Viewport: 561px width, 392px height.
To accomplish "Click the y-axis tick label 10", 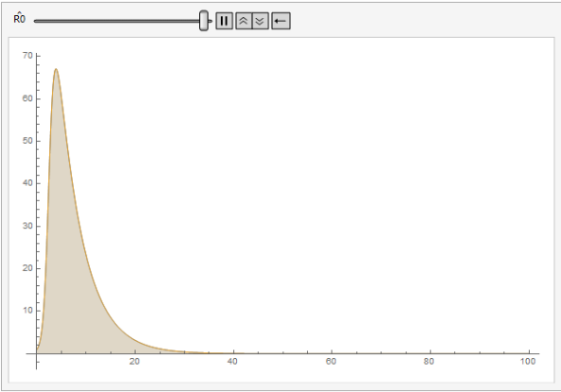I will pos(27,311).
